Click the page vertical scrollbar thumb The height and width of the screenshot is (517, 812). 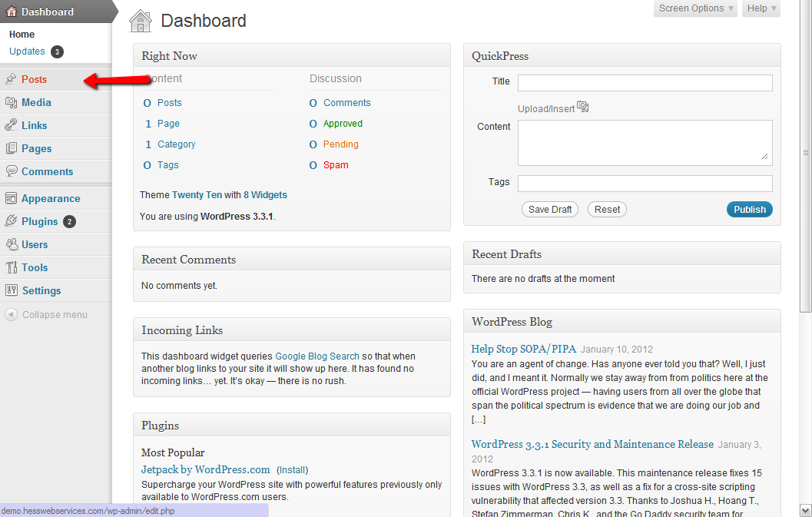tap(805, 155)
